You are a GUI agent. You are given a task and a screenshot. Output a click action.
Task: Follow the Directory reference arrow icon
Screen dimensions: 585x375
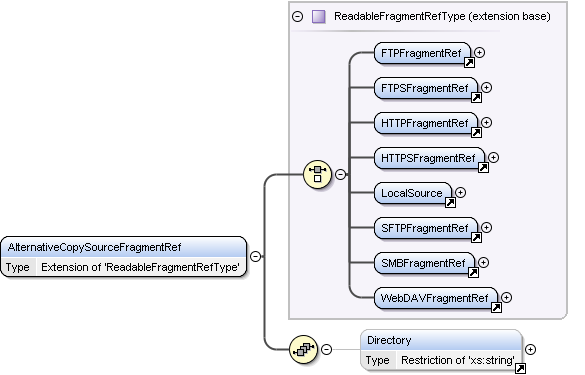click(x=520, y=368)
